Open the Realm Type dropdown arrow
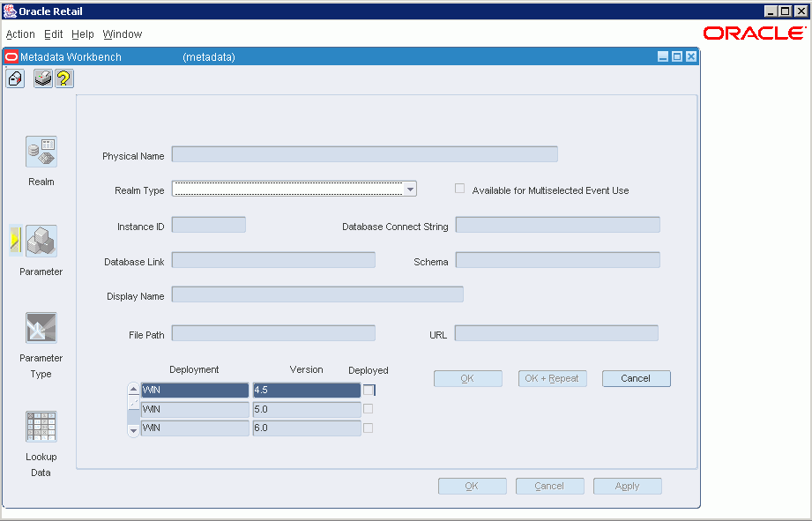The height and width of the screenshot is (521, 812). coord(410,189)
